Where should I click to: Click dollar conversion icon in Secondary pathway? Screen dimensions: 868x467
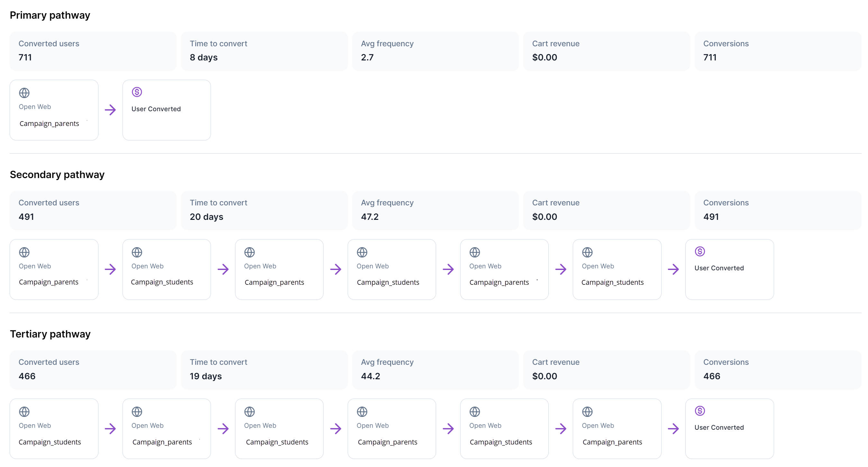[699, 251]
